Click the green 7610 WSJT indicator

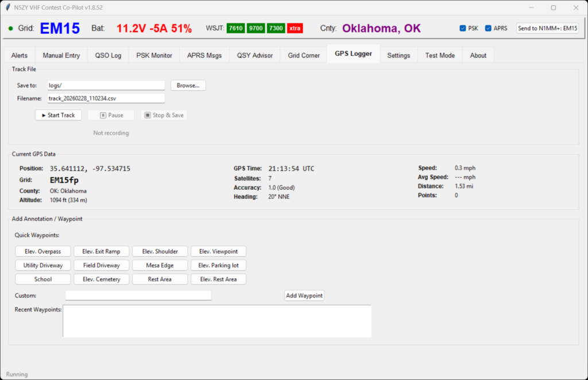pyautogui.click(x=235, y=28)
